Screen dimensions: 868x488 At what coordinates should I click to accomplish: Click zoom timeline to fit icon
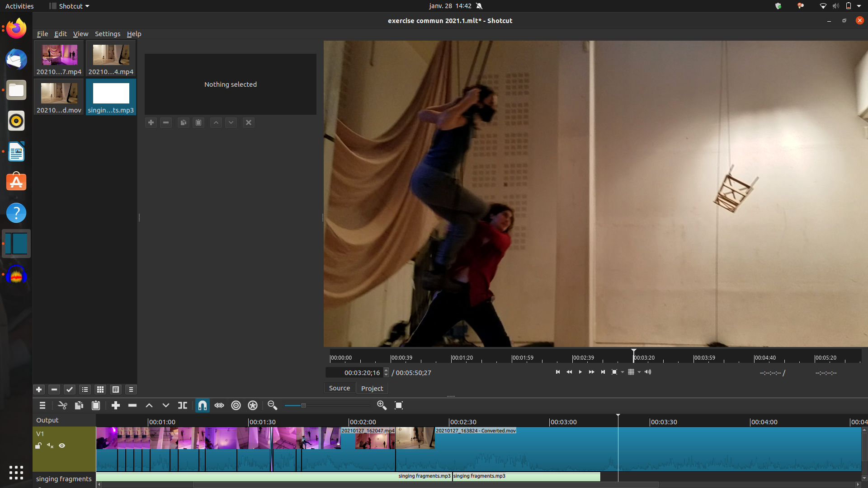pyautogui.click(x=399, y=405)
